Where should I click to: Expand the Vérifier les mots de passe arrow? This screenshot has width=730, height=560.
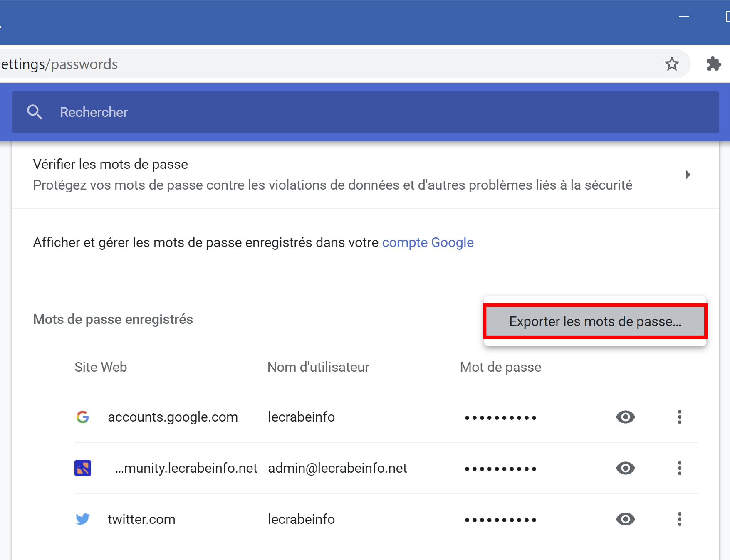coord(688,175)
